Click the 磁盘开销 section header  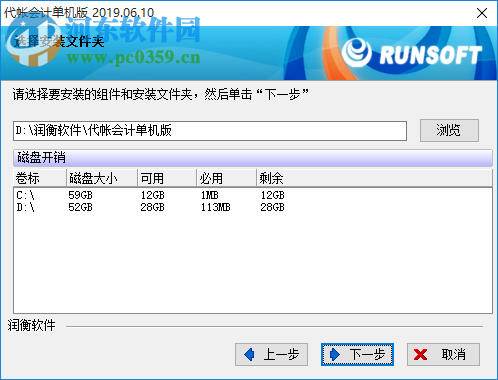click(253, 158)
